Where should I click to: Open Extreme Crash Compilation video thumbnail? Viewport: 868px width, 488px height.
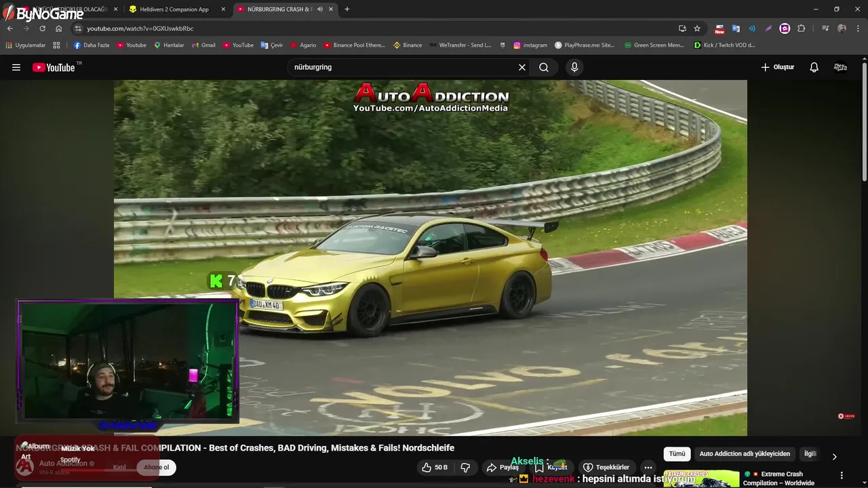701,479
